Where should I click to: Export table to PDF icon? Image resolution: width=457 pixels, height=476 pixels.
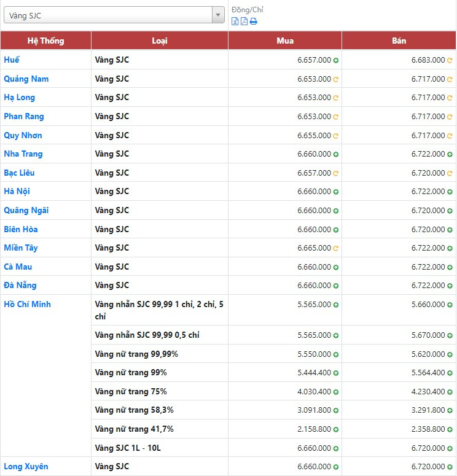[244, 21]
